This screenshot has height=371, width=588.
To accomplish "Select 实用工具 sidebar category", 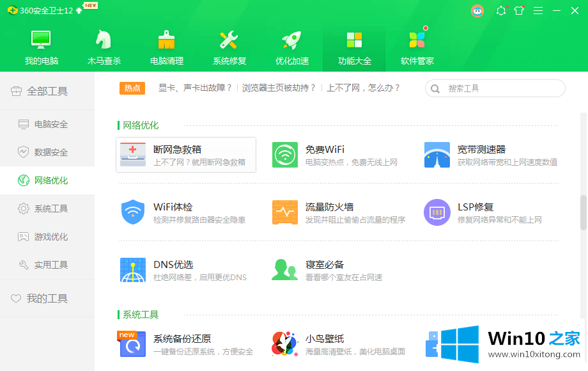I will click(47, 265).
